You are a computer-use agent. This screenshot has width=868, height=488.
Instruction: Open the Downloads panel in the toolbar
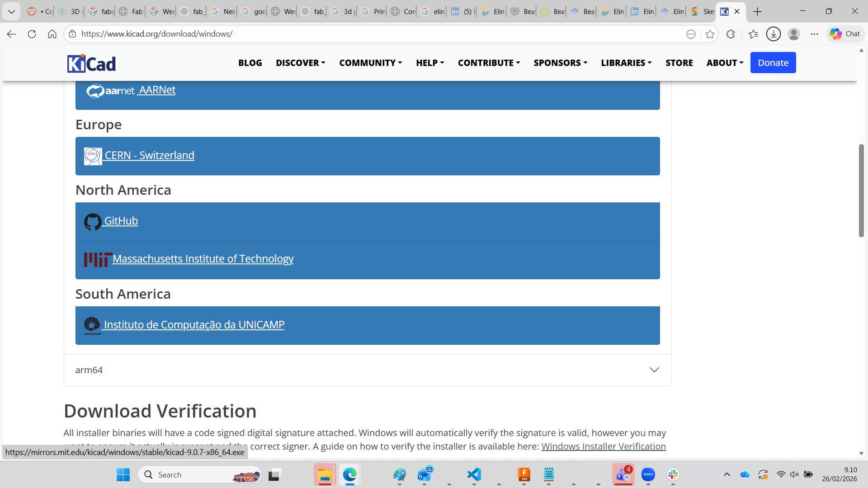coord(773,33)
